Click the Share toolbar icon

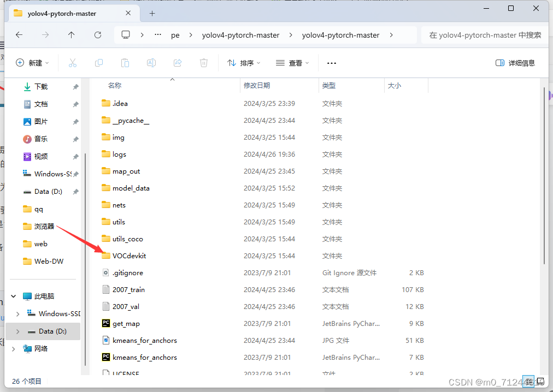click(x=178, y=63)
